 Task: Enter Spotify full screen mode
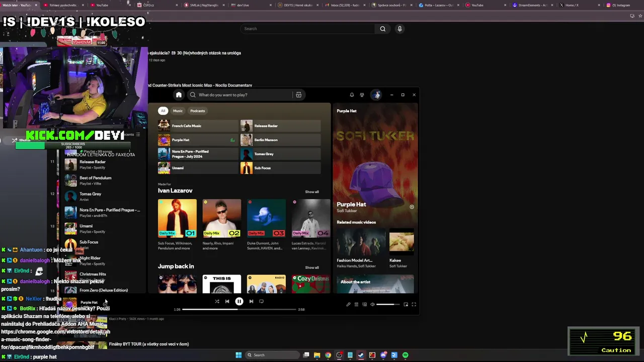tap(414, 304)
